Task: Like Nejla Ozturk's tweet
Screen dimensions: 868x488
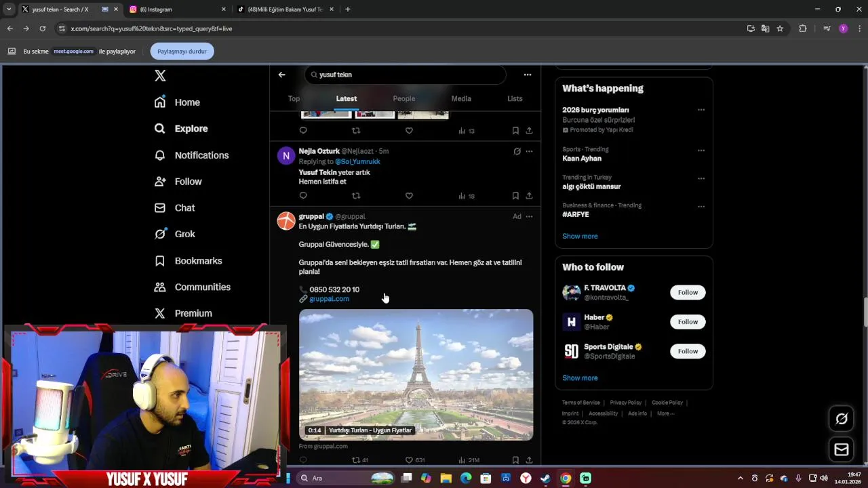Action: point(409,196)
